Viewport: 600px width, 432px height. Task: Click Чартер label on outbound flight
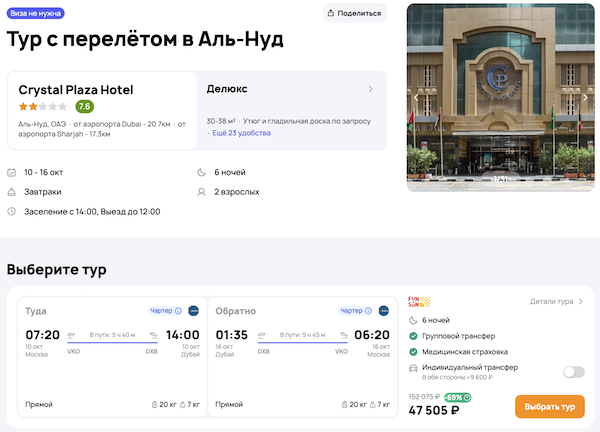point(161,310)
